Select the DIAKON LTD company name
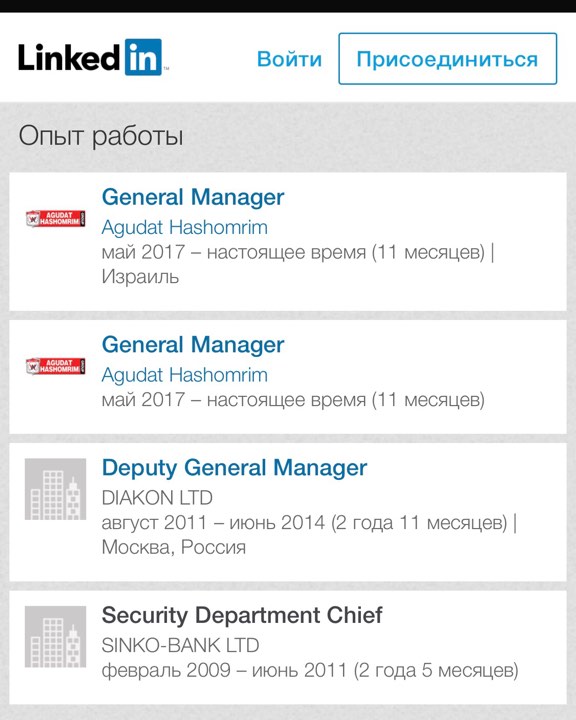Screen dimensions: 576x720 pos(157,498)
